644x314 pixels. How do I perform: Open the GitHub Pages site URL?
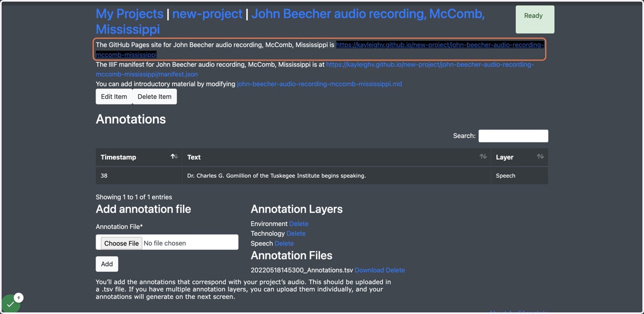click(320, 50)
